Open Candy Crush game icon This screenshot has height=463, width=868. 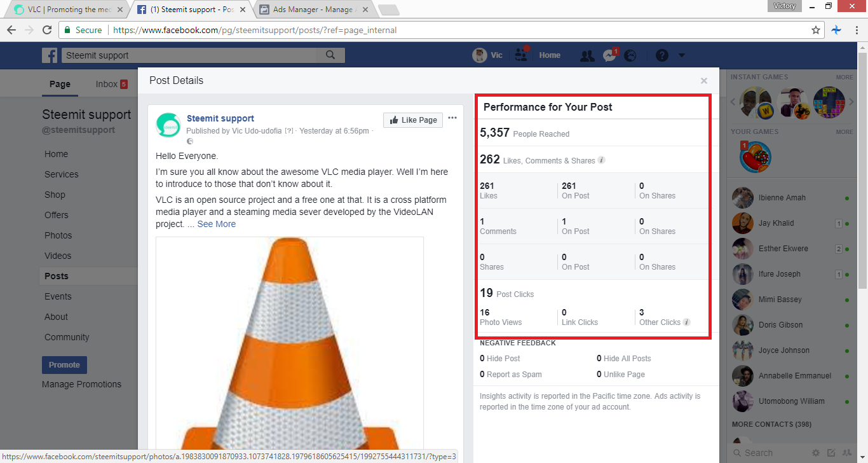pyautogui.click(x=756, y=157)
